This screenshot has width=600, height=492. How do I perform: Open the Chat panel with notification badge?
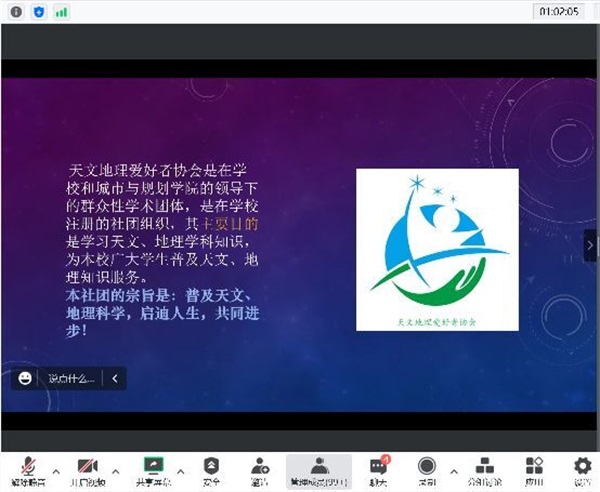click(x=378, y=467)
